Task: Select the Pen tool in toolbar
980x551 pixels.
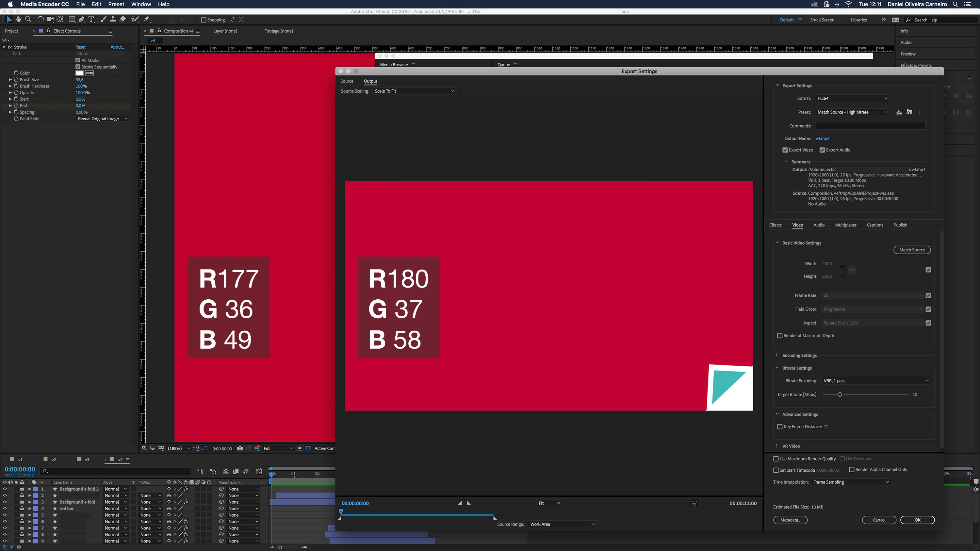Action: (x=81, y=19)
